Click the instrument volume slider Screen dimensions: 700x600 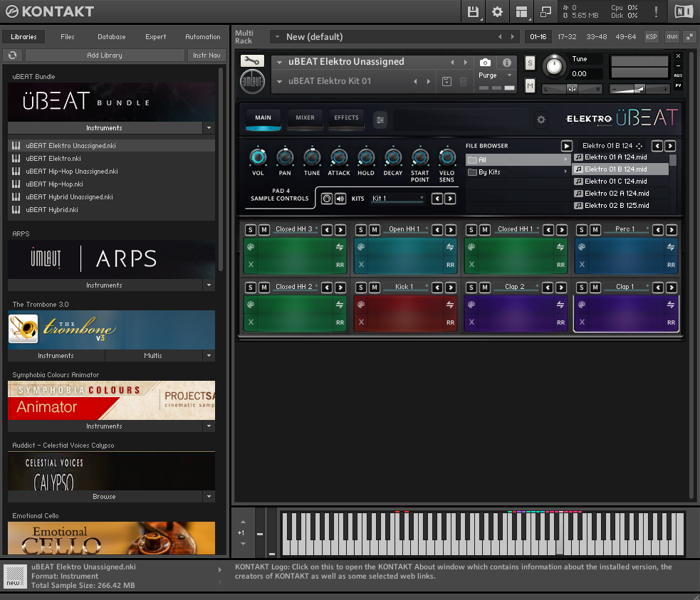639,89
